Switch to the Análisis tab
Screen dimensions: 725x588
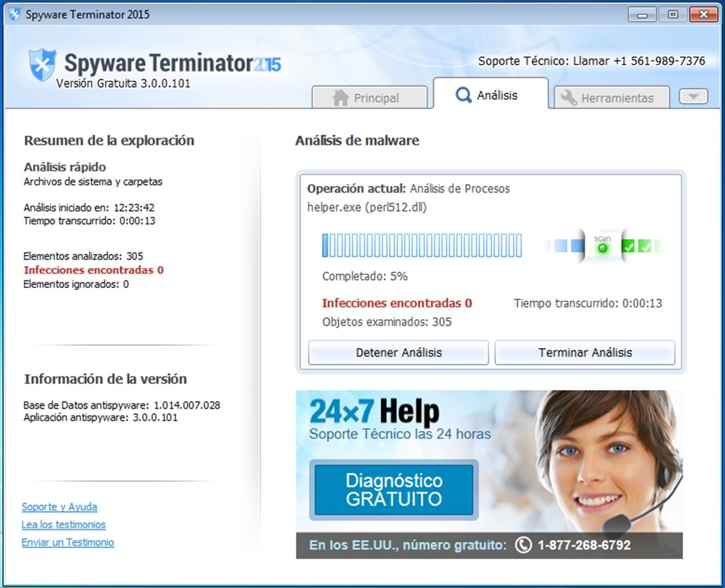click(x=490, y=94)
